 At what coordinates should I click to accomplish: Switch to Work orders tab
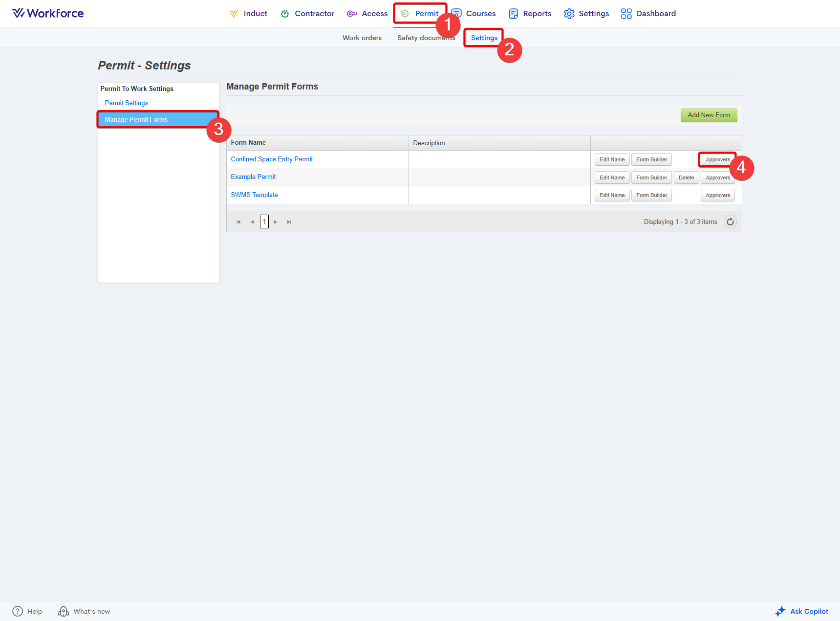(x=362, y=38)
